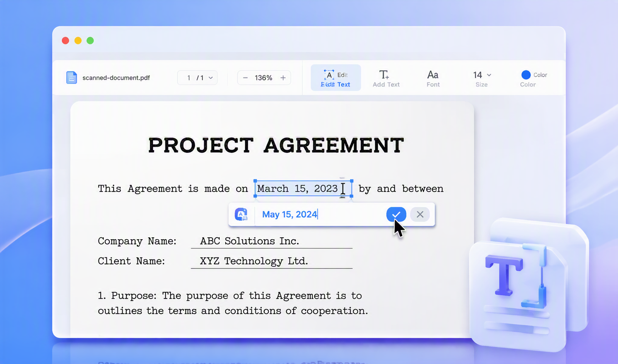Open the Font options
Viewport: 618px width, 364px height.
coord(433,78)
